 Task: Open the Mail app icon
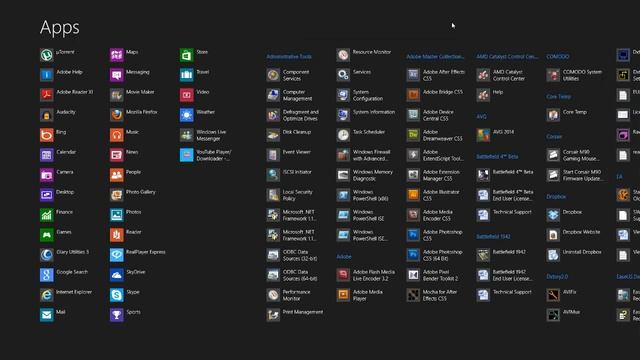[47, 315]
